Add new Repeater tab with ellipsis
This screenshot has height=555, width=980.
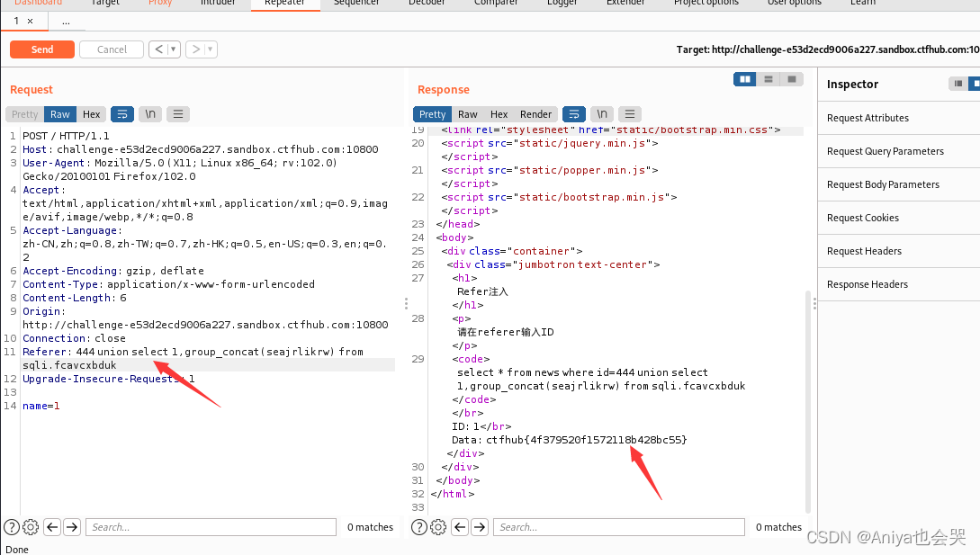(x=66, y=22)
